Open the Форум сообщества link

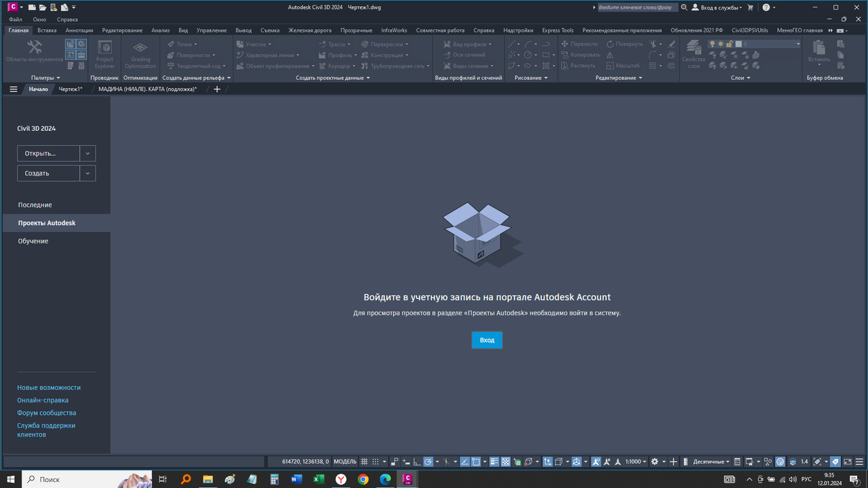[x=47, y=413]
